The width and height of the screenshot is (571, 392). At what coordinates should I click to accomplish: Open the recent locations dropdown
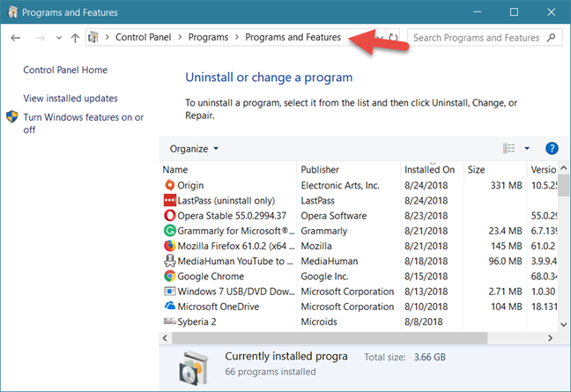click(x=59, y=38)
